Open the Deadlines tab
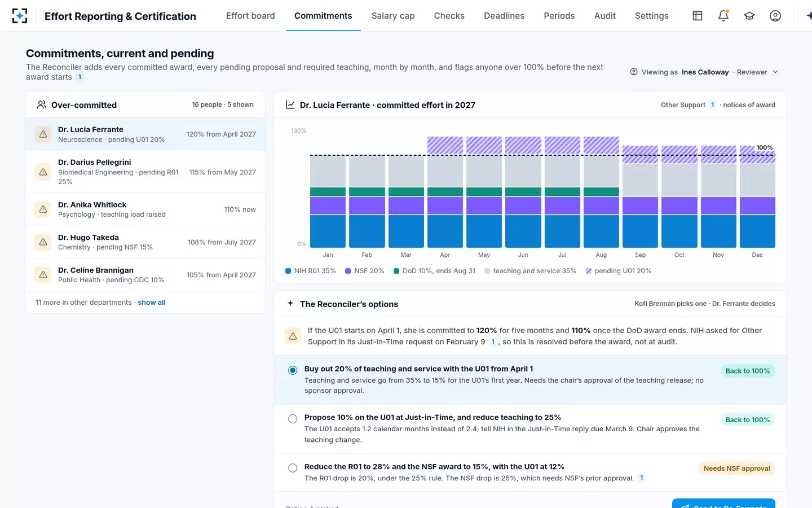 [504, 16]
